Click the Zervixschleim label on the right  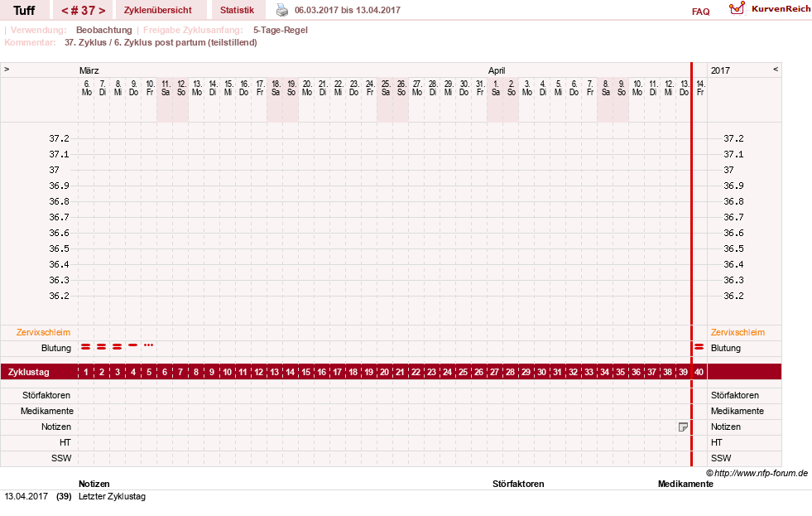coord(738,333)
